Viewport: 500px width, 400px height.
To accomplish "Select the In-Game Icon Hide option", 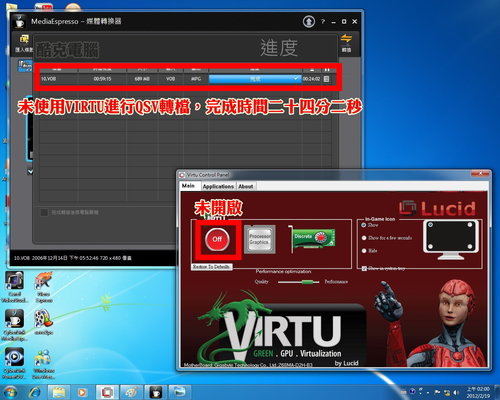I will [364, 251].
